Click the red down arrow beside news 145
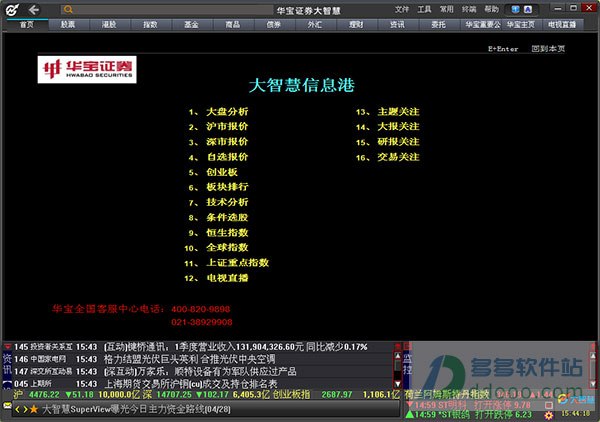 7,347
